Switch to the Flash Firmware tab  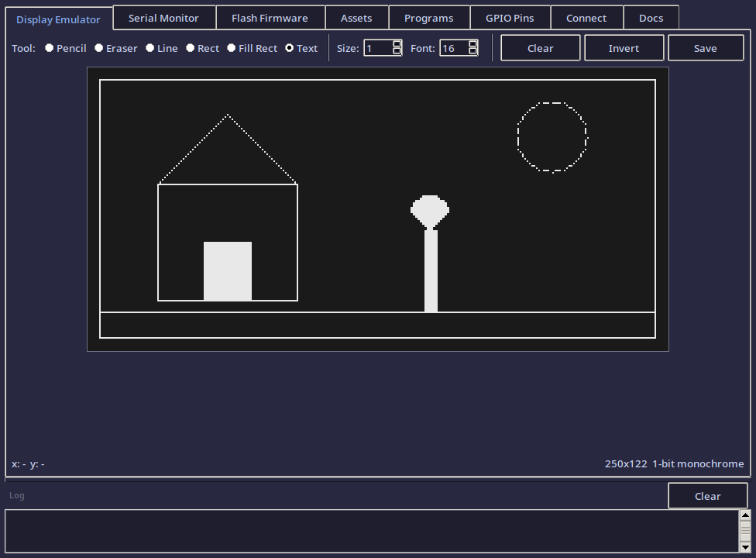tap(270, 18)
